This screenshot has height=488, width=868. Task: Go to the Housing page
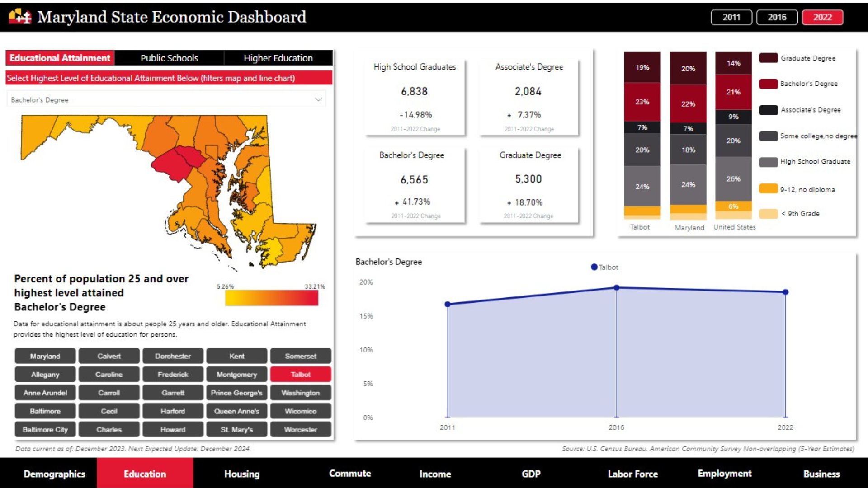(x=242, y=474)
